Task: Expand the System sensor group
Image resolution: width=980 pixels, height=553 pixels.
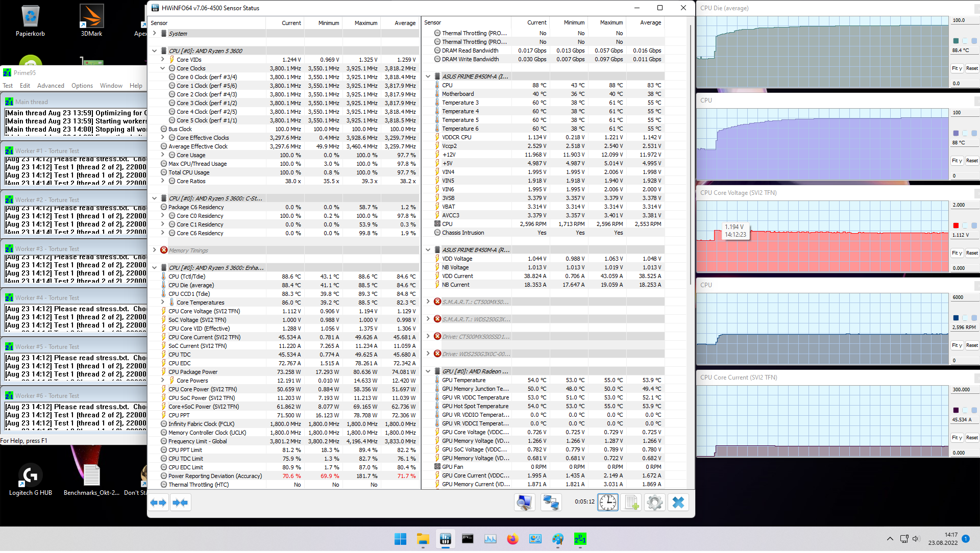Action: (155, 33)
